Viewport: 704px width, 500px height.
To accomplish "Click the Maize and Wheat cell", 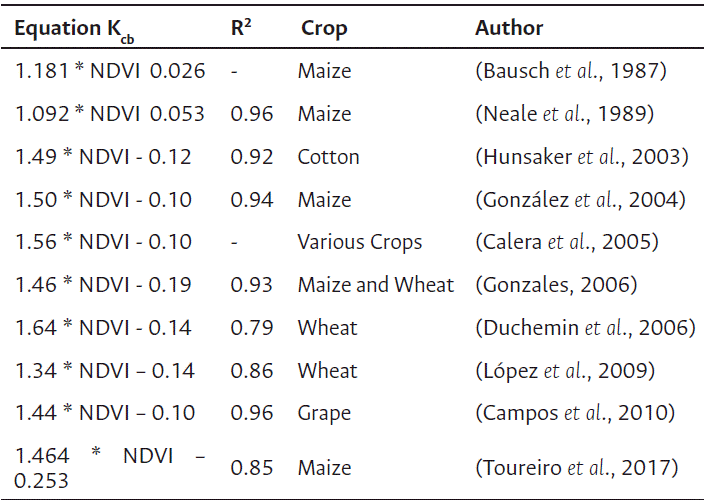I will pyautogui.click(x=375, y=285).
